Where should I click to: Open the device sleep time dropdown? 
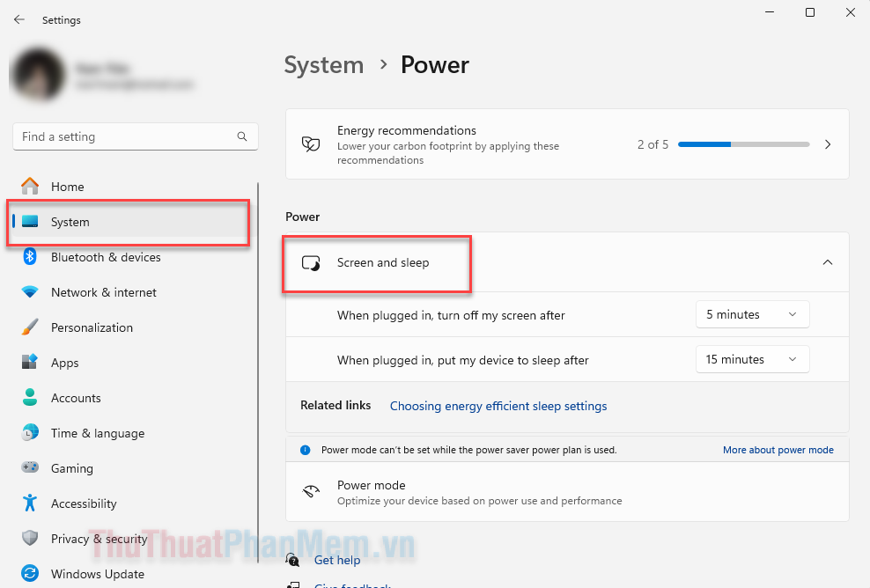coord(752,359)
